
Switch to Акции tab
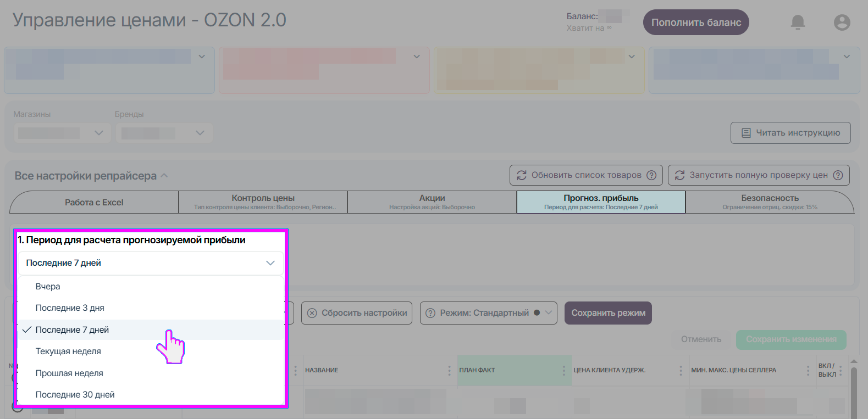coord(432,202)
